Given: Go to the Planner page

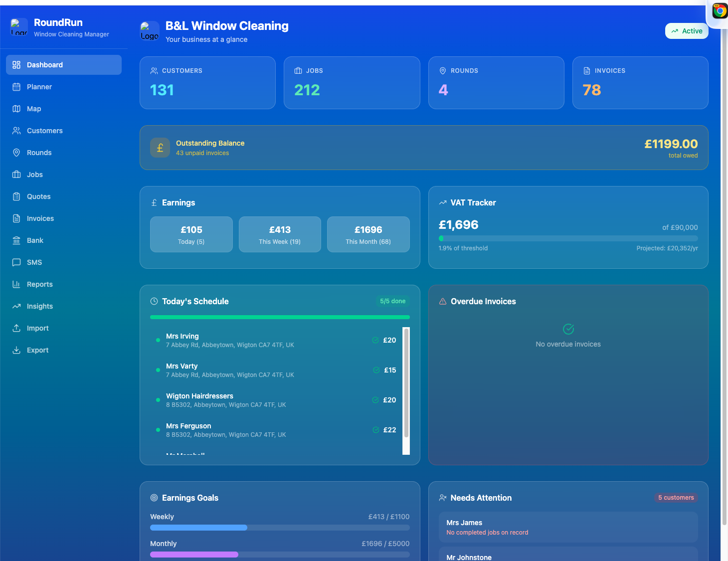Looking at the screenshot, I should (x=64, y=87).
